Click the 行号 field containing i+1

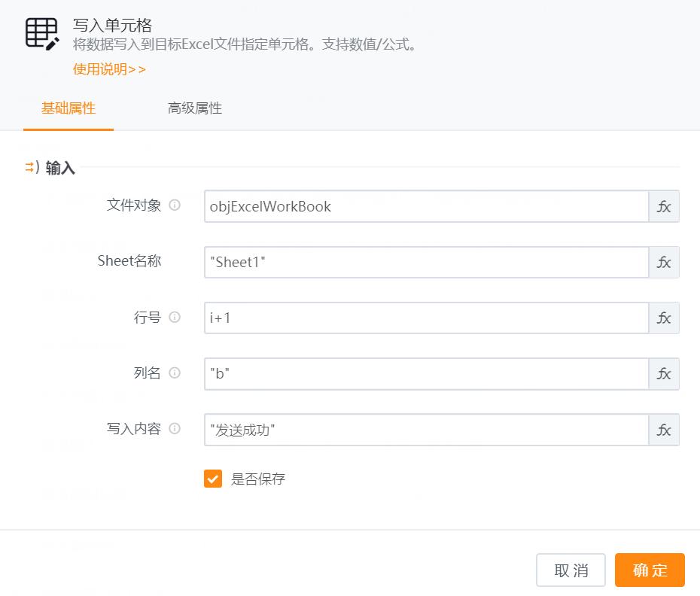(x=422, y=318)
